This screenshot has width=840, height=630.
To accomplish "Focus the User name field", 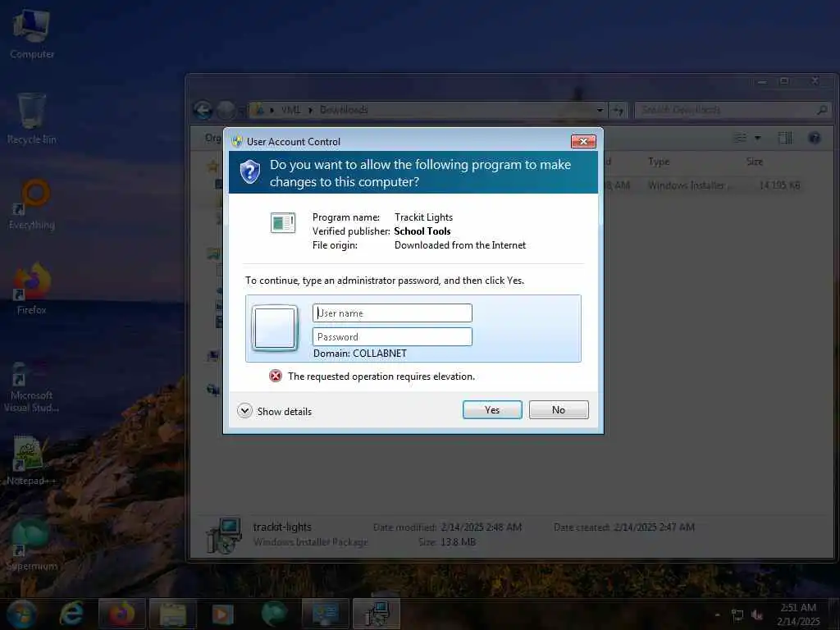I will pos(392,313).
